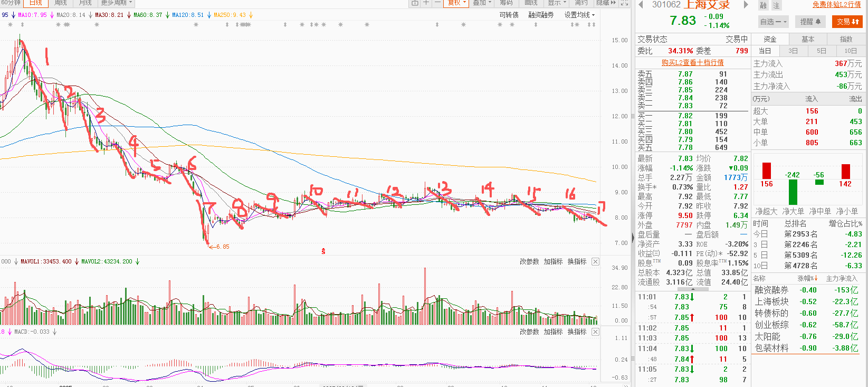The height and width of the screenshot is (387, 868).
Task: Click the 6.85 low price label
Action: (x=222, y=247)
